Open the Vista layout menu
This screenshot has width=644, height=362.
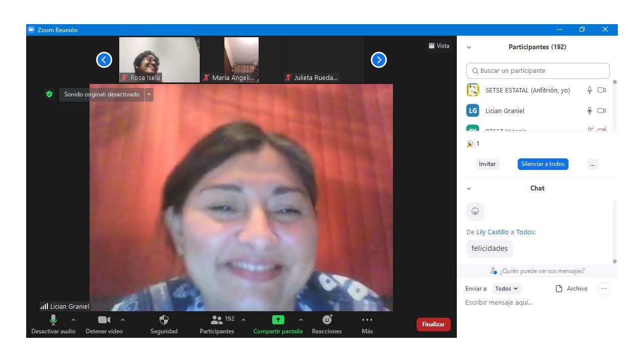(439, 46)
